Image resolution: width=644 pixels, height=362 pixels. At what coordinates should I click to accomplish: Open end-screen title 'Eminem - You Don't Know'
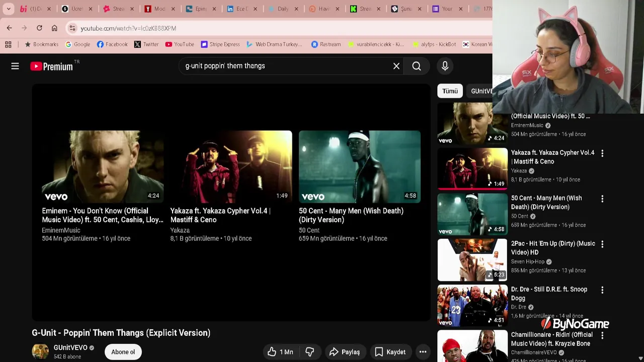click(103, 215)
